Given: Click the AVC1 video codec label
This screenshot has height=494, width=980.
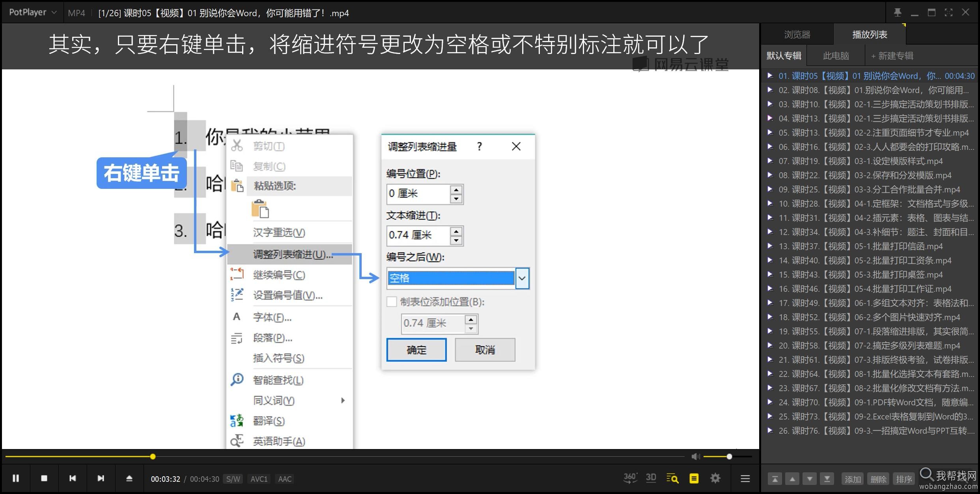Looking at the screenshot, I should click(259, 479).
